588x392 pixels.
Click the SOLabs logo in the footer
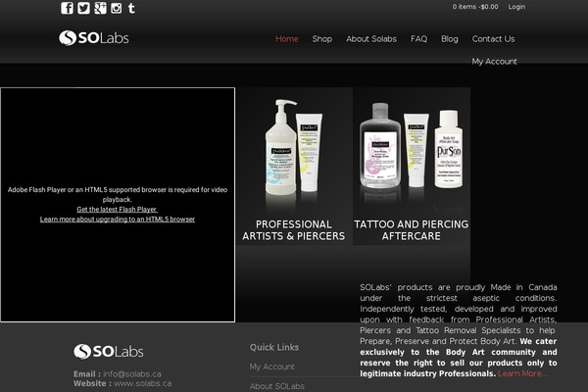(109, 352)
